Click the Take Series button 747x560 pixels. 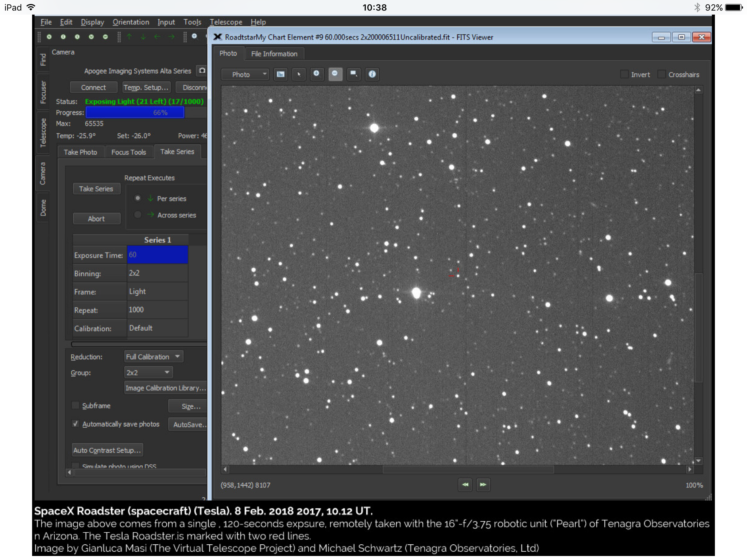[96, 189]
